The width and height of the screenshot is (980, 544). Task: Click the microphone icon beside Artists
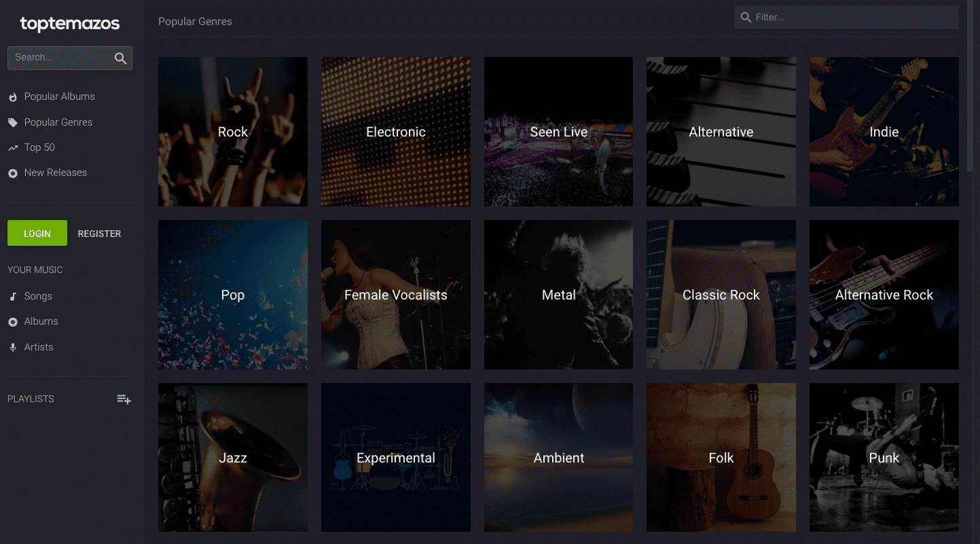pyautogui.click(x=12, y=348)
